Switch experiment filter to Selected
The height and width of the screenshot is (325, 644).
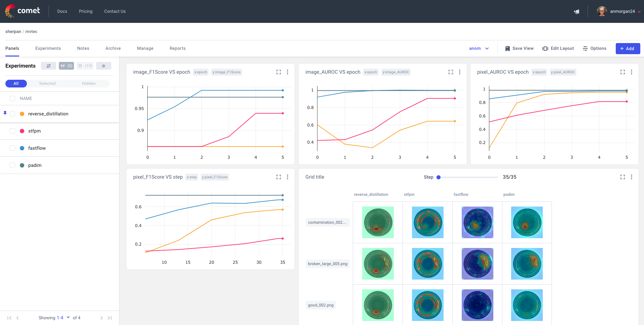point(47,83)
